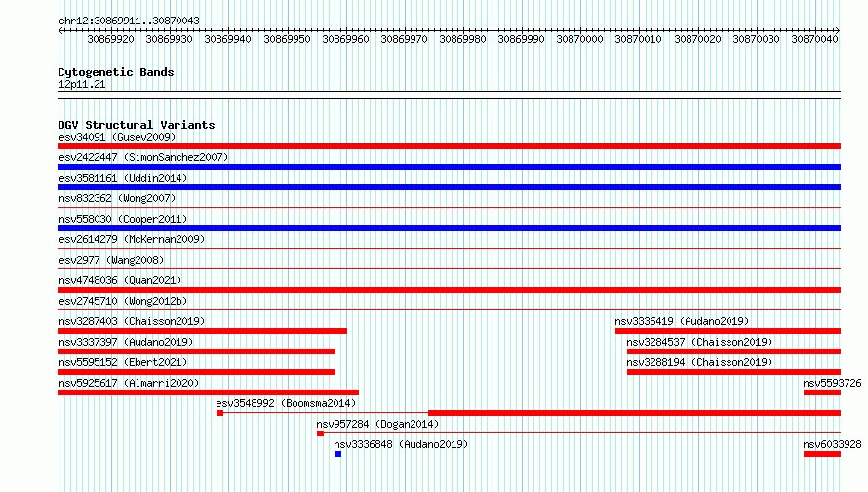Click the esv2614279 (McKernan2009) label
This screenshot has width=868, height=492.
(132, 239)
